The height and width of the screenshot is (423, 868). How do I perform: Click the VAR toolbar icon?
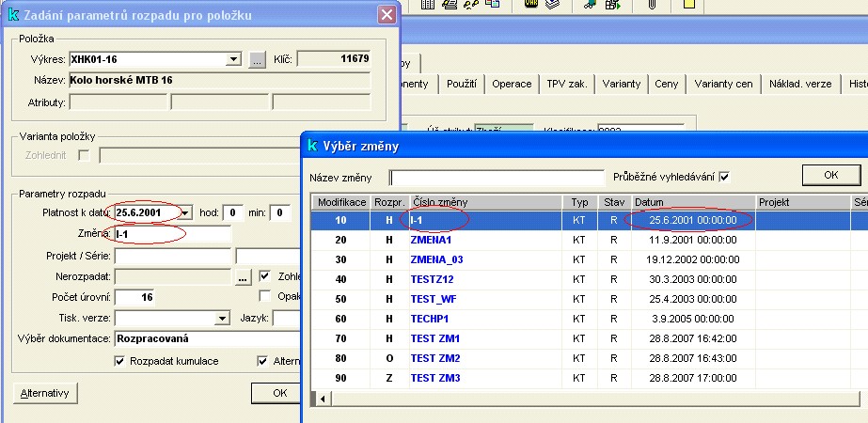pyautogui.click(x=531, y=5)
